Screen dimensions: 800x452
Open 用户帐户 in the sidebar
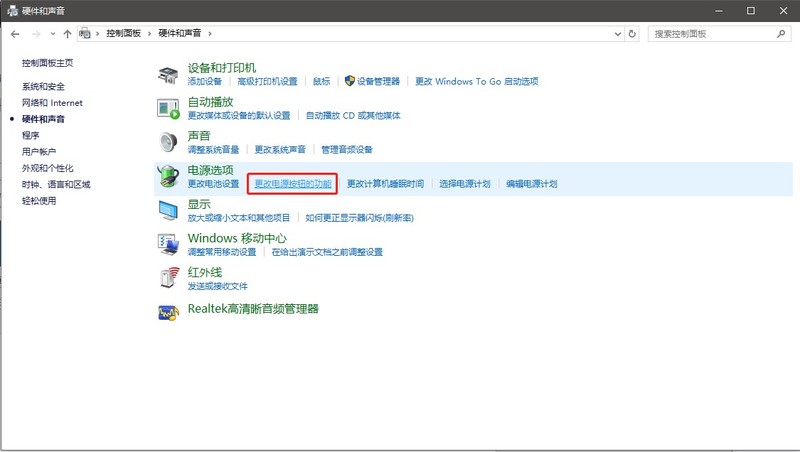pos(39,152)
